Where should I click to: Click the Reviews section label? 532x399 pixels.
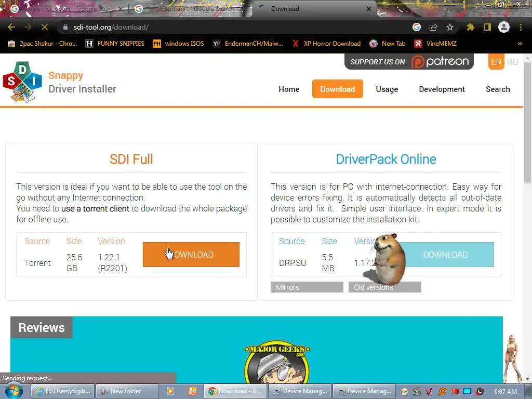click(x=42, y=327)
